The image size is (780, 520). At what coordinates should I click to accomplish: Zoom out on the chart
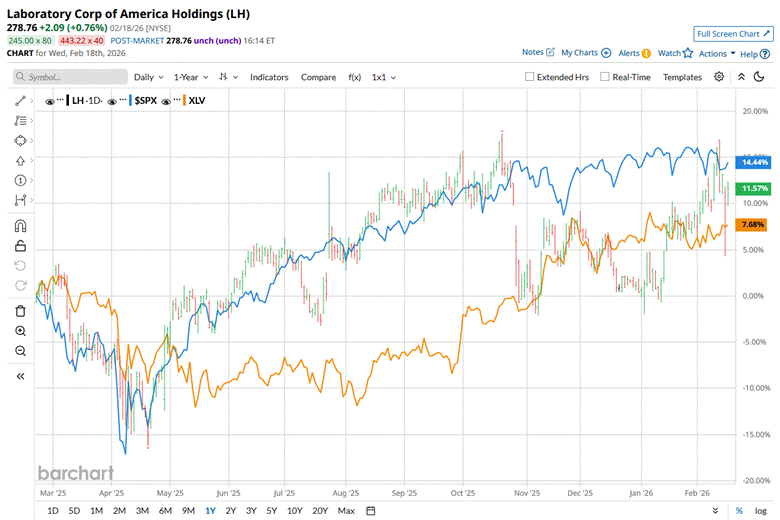[x=20, y=350]
